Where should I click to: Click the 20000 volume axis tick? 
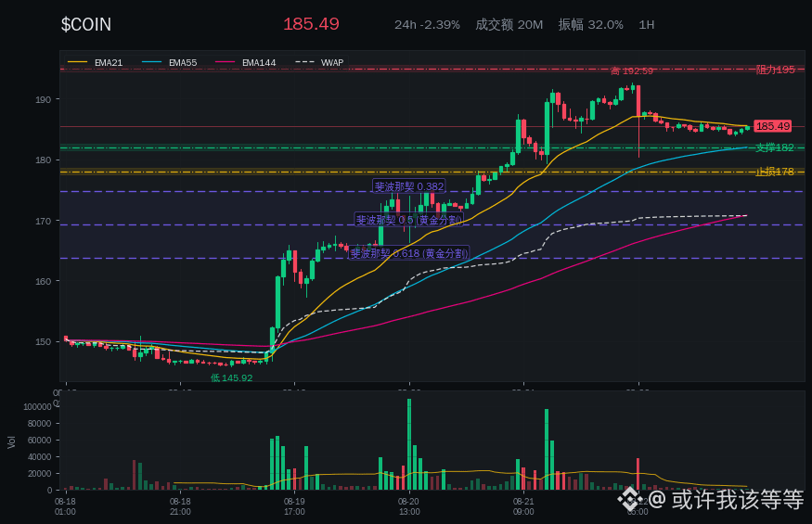pos(39,474)
